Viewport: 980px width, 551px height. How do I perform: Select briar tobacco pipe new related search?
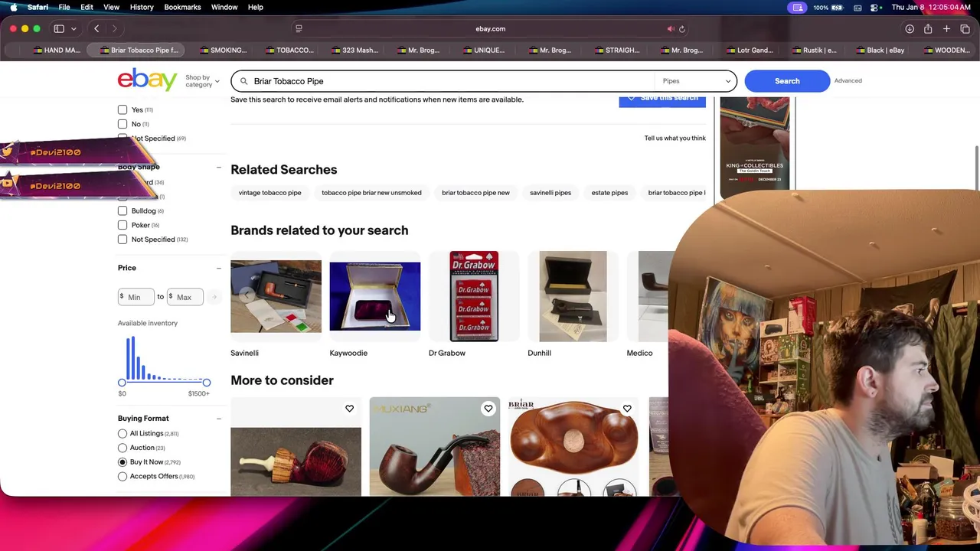pyautogui.click(x=475, y=193)
